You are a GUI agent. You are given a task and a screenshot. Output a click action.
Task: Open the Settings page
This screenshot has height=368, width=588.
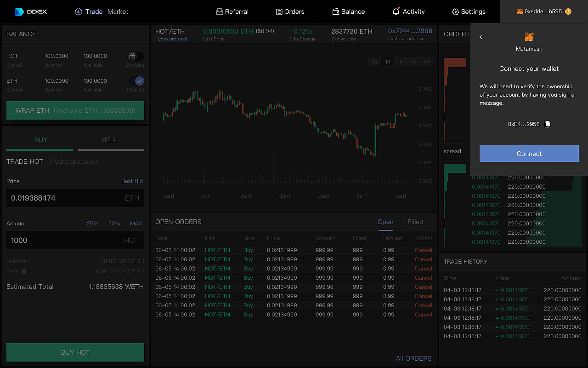[x=473, y=11]
